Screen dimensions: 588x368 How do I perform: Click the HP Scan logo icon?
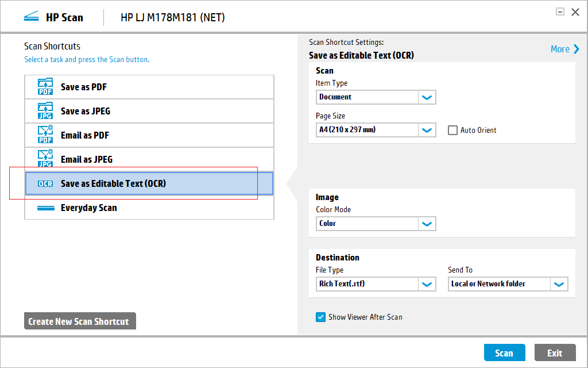[31, 17]
